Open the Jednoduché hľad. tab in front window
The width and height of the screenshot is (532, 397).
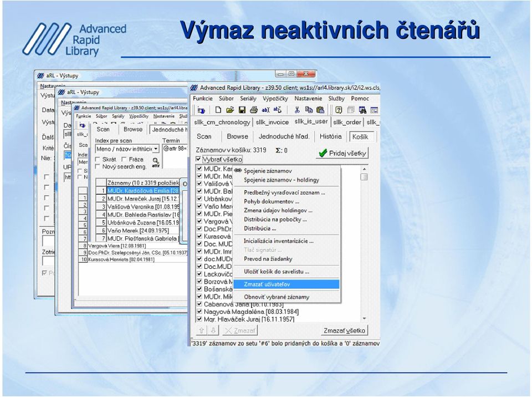(x=284, y=136)
